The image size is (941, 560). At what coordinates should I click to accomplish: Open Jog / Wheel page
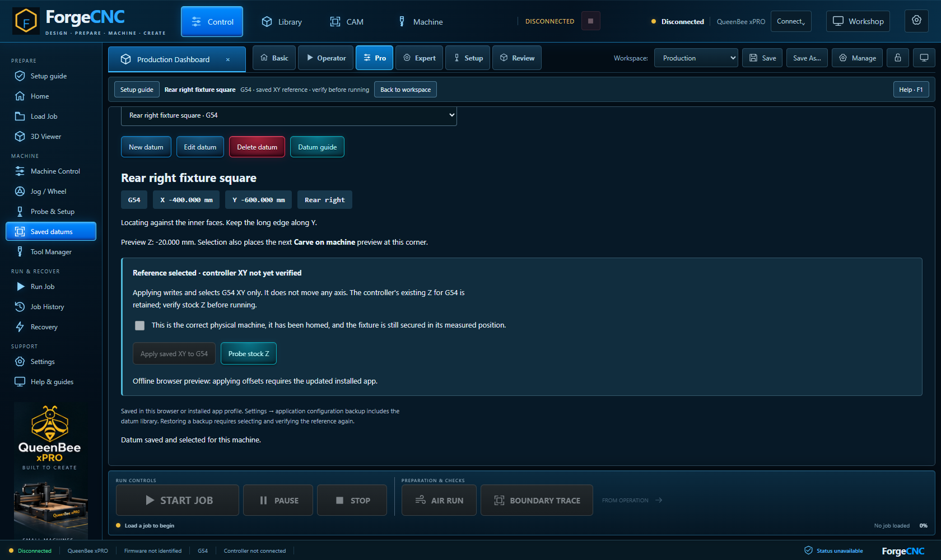coord(51,192)
